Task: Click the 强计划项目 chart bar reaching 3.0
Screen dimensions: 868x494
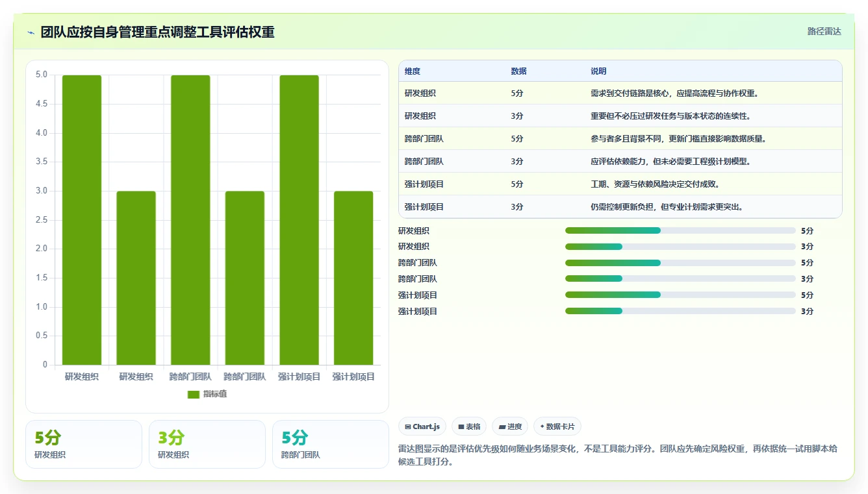Action: pyautogui.click(x=353, y=278)
